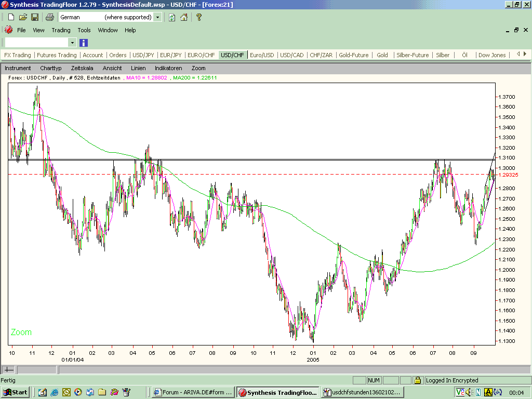Viewport: 532px width, 399px height.
Task: Switch to the Silber tab
Action: coord(443,55)
